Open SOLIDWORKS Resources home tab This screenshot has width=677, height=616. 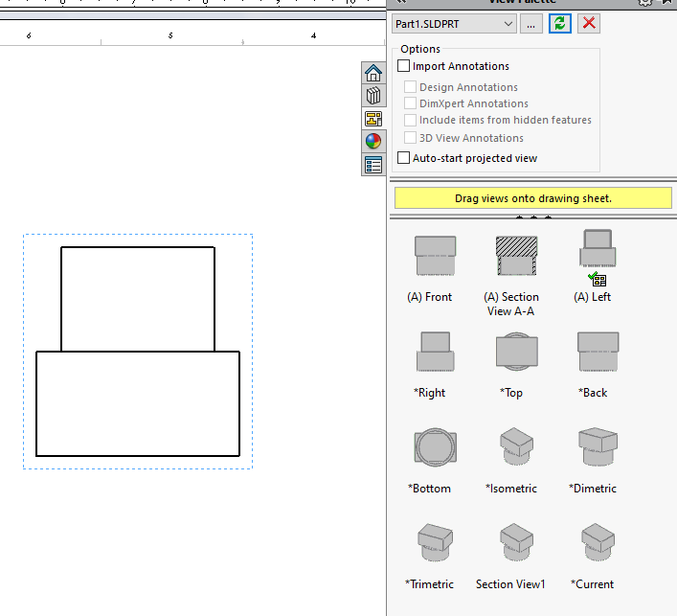coord(373,74)
